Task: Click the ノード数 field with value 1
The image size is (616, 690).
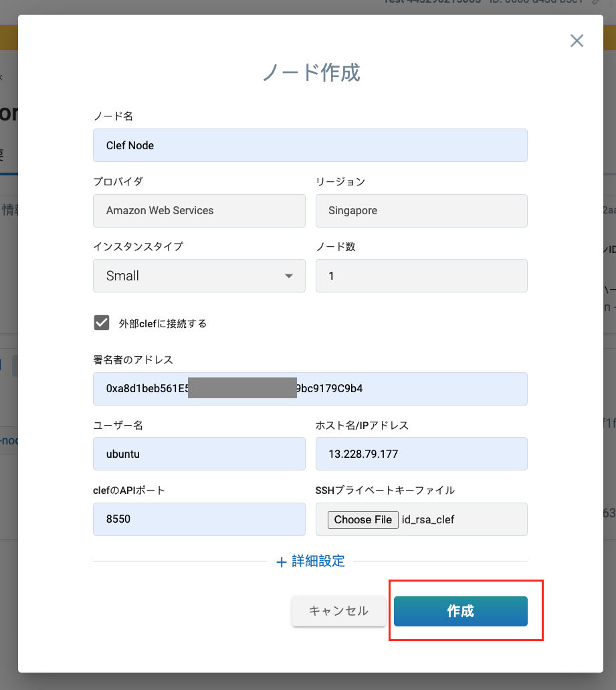Action: [421, 276]
